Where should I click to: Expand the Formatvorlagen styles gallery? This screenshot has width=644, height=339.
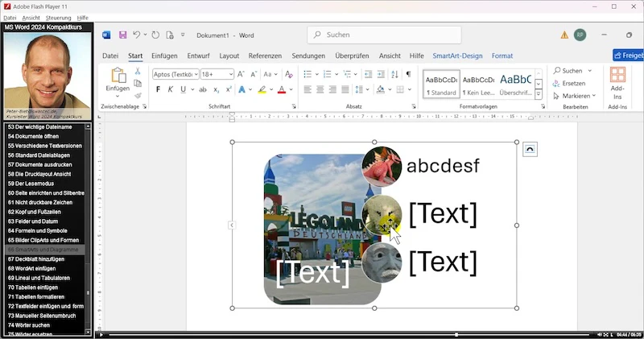(x=539, y=94)
